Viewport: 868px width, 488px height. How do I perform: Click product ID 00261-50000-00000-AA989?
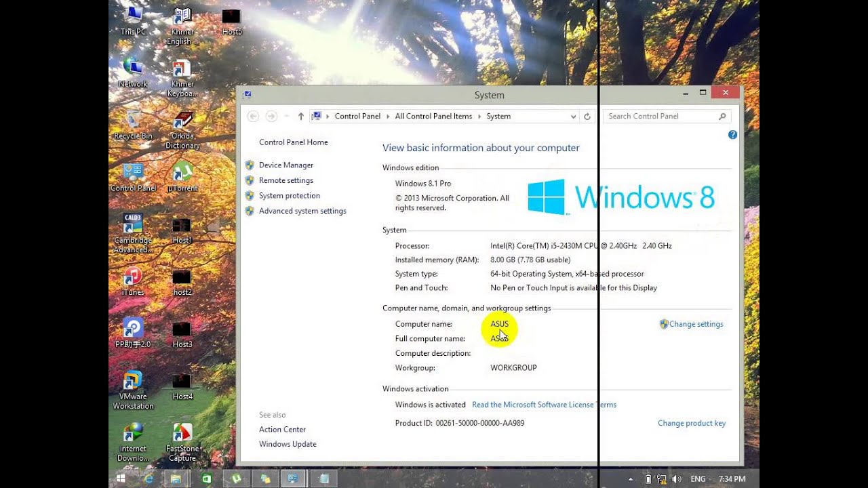coord(480,423)
